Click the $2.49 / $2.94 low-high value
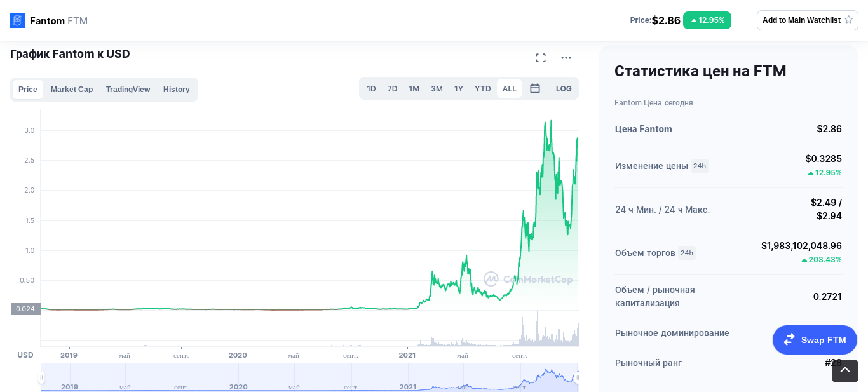This screenshot has width=868, height=392. [826, 209]
